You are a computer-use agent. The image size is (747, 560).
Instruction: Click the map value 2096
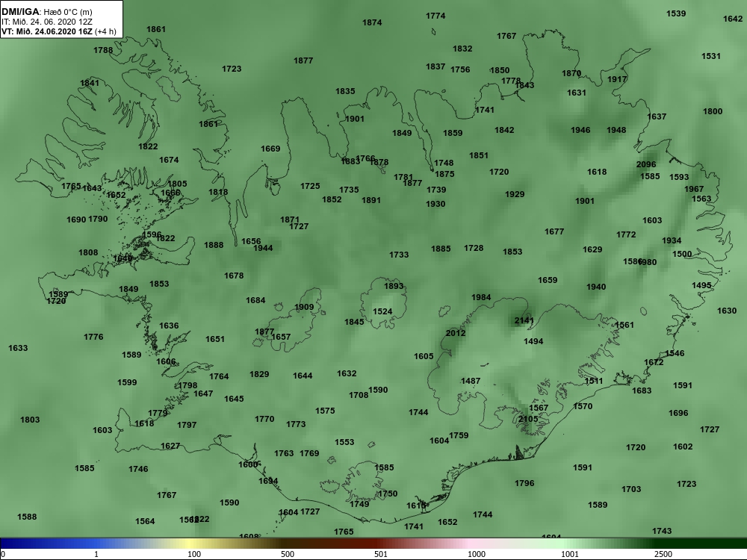(646, 164)
